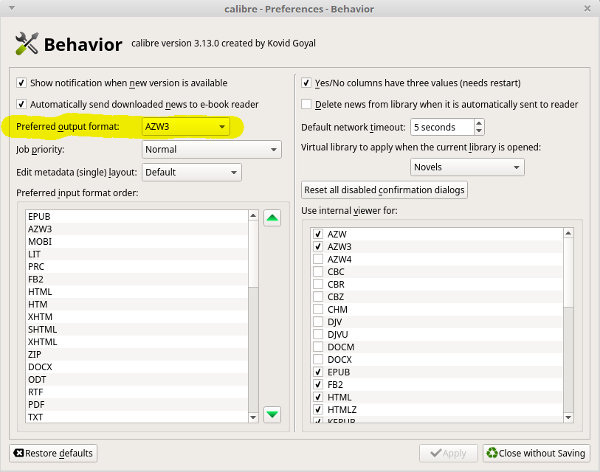Select MOBI in input format order list
The image size is (600, 472).
point(137,242)
